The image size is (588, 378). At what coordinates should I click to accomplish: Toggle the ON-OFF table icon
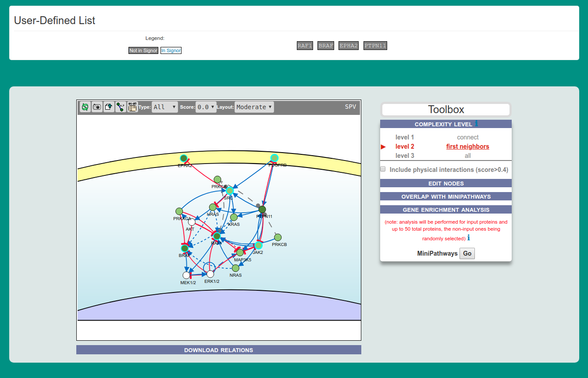coord(132,107)
